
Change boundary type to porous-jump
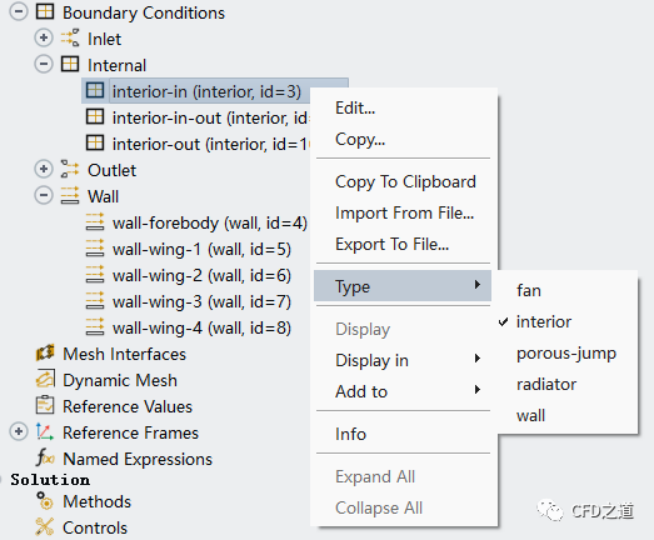tap(566, 353)
